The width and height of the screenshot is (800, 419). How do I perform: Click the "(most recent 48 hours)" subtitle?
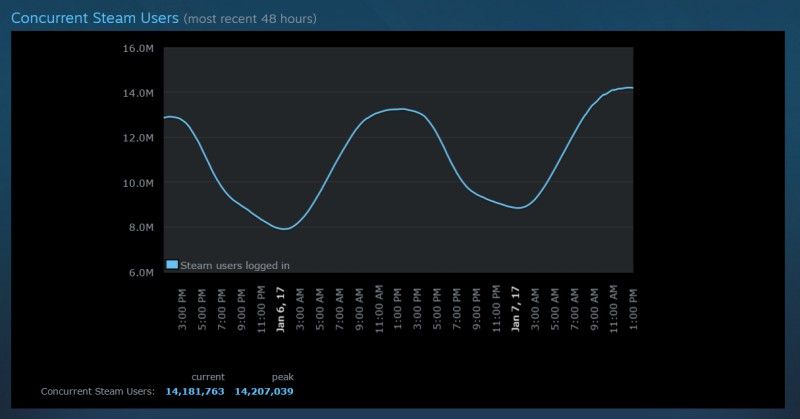pyautogui.click(x=250, y=19)
